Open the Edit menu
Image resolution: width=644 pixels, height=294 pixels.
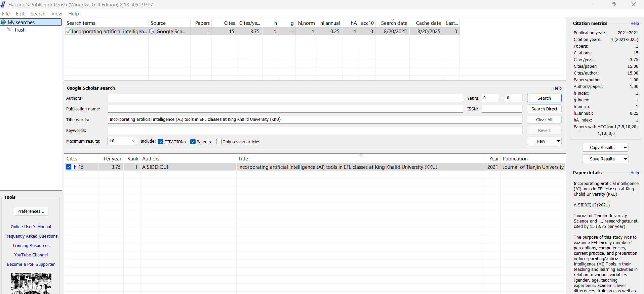point(20,14)
